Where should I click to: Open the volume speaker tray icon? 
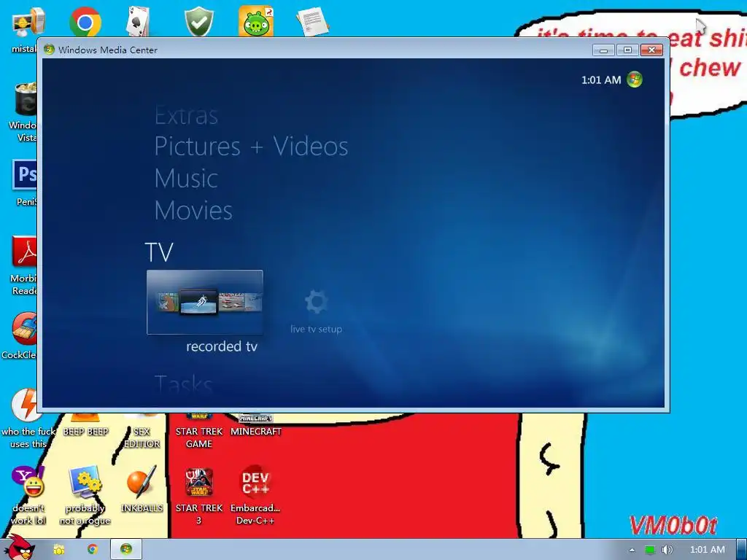pyautogui.click(x=667, y=550)
